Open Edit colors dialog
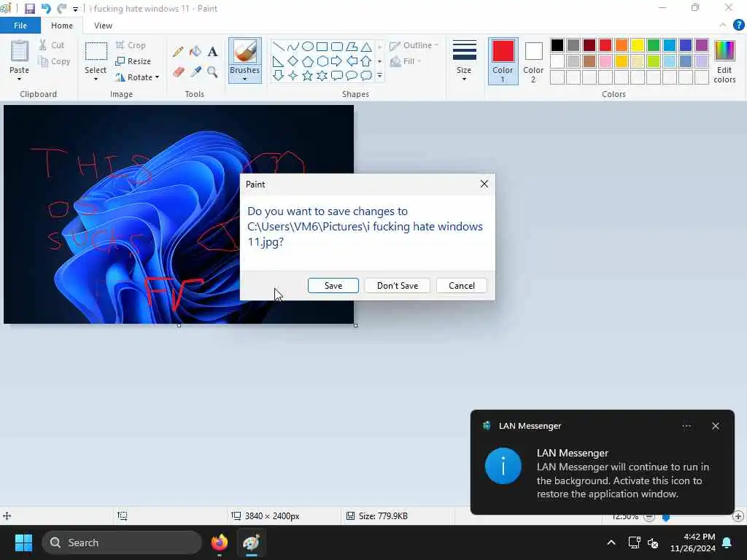Image resolution: width=747 pixels, height=560 pixels. tap(724, 61)
